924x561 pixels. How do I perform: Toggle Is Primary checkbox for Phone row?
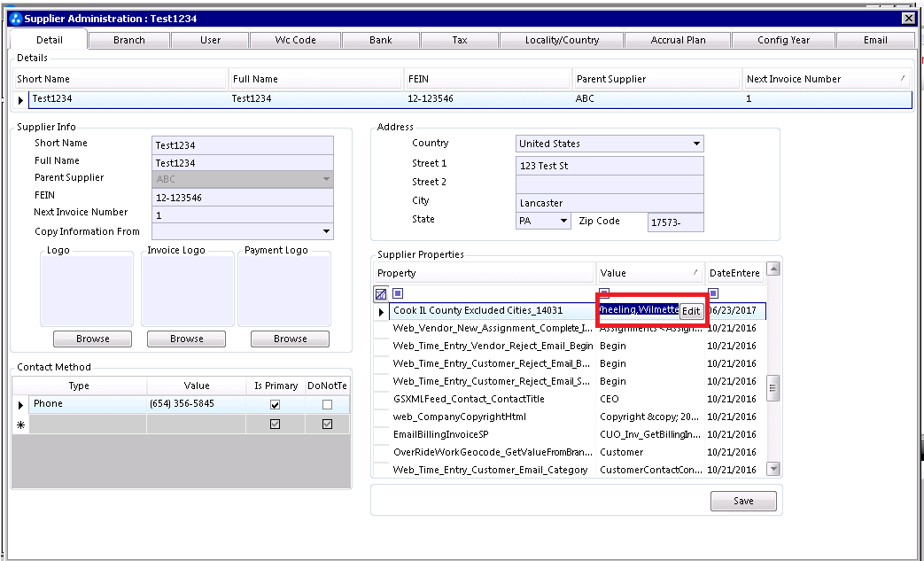pos(275,405)
